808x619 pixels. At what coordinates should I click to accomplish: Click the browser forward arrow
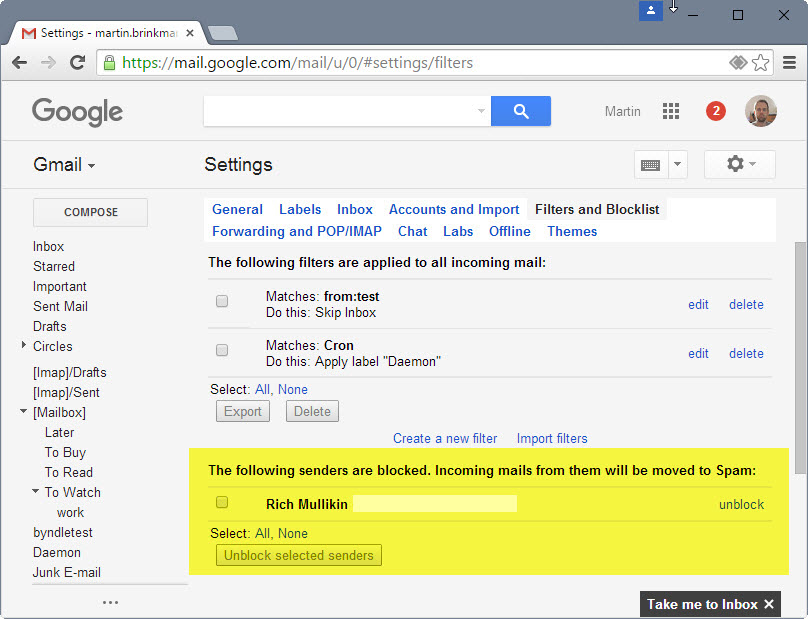point(48,63)
